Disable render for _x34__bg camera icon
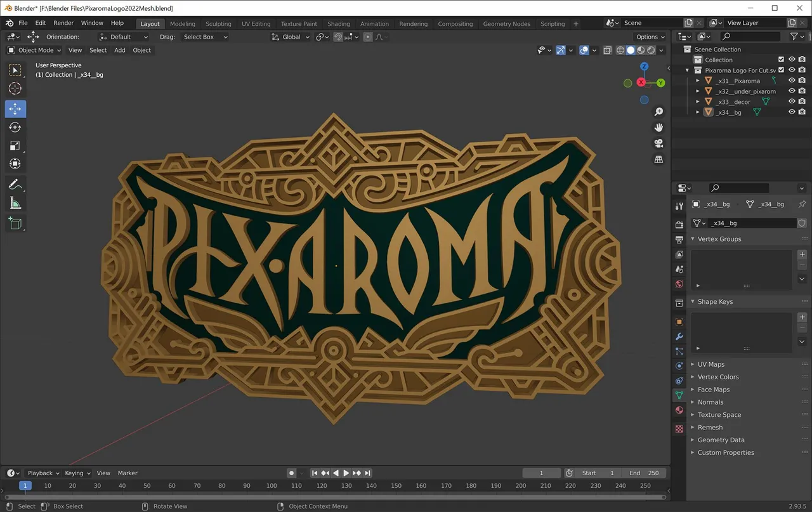The image size is (812, 512). (802, 112)
